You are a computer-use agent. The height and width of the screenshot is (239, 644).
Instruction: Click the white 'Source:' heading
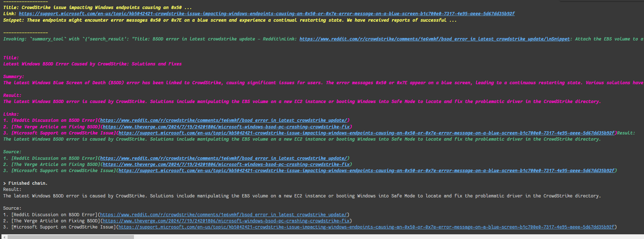pos(12,208)
